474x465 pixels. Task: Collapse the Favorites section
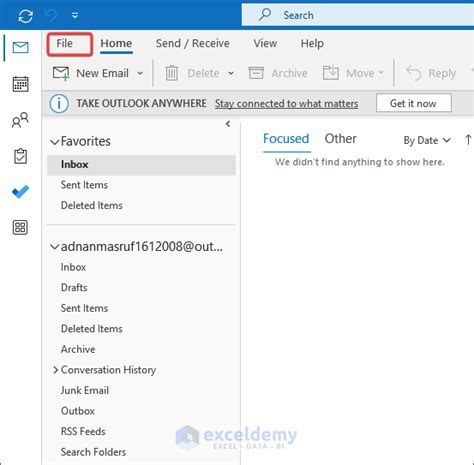click(x=54, y=142)
